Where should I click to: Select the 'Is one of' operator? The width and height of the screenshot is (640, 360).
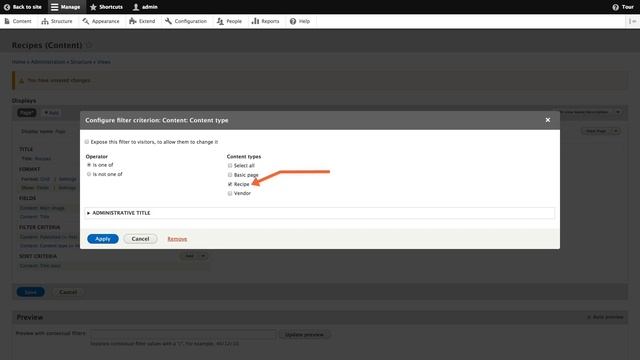89,165
